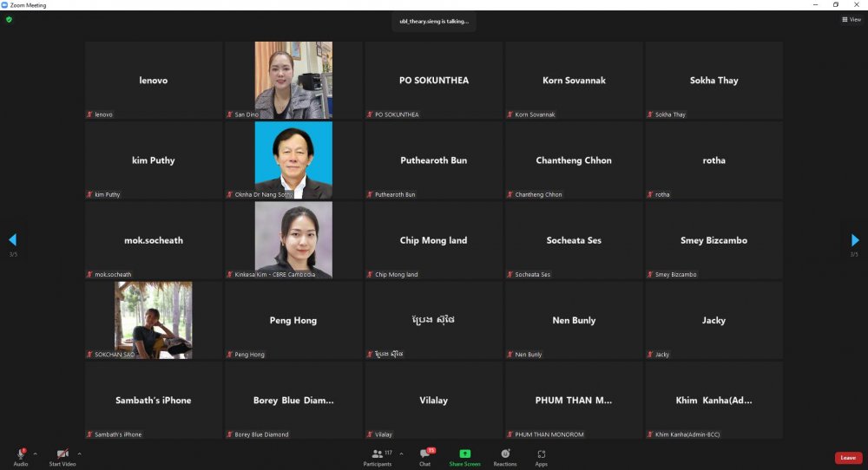Viewport: 868px width, 470px height.
Task: Click the Chip Mong land participant tile
Action: [x=433, y=240]
